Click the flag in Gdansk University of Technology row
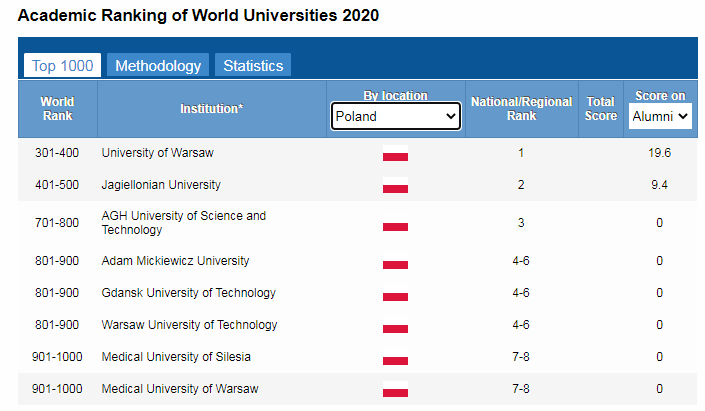 click(x=395, y=293)
